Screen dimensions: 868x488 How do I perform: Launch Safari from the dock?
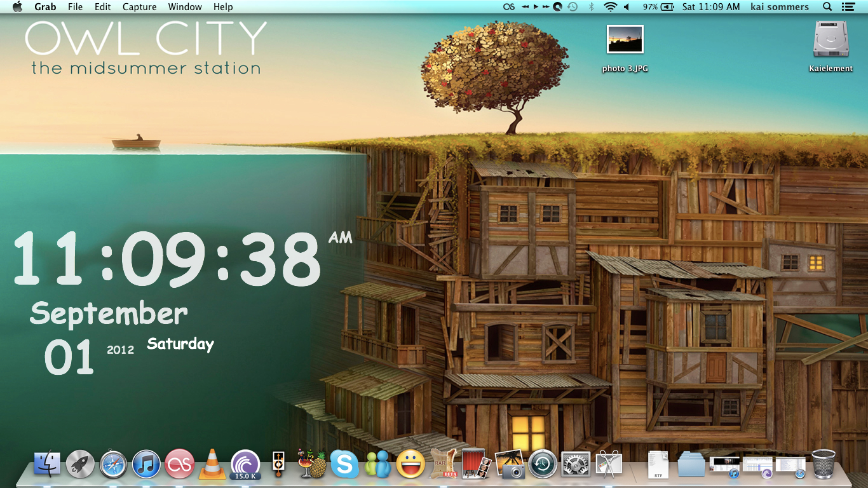click(113, 464)
